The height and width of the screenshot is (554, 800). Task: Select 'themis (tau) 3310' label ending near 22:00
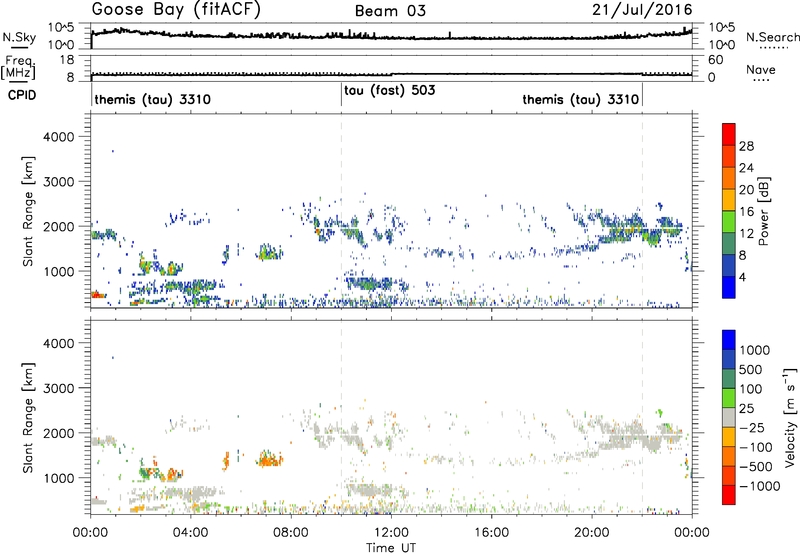[581, 99]
